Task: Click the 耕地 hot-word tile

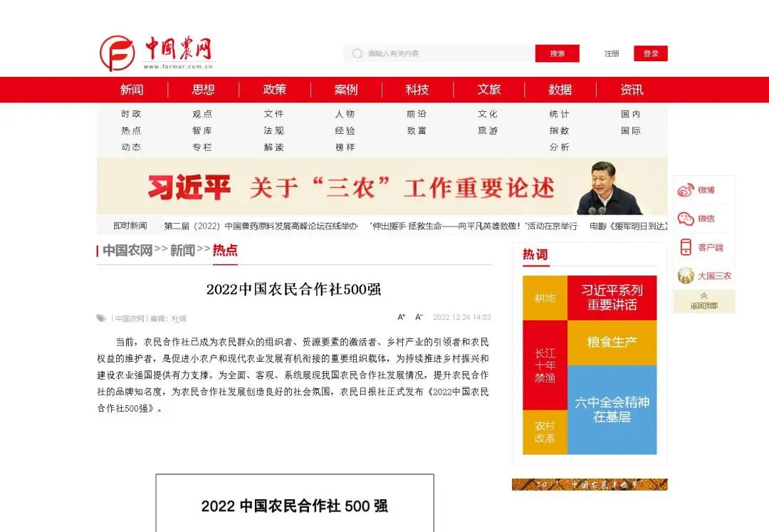Action: click(x=545, y=298)
